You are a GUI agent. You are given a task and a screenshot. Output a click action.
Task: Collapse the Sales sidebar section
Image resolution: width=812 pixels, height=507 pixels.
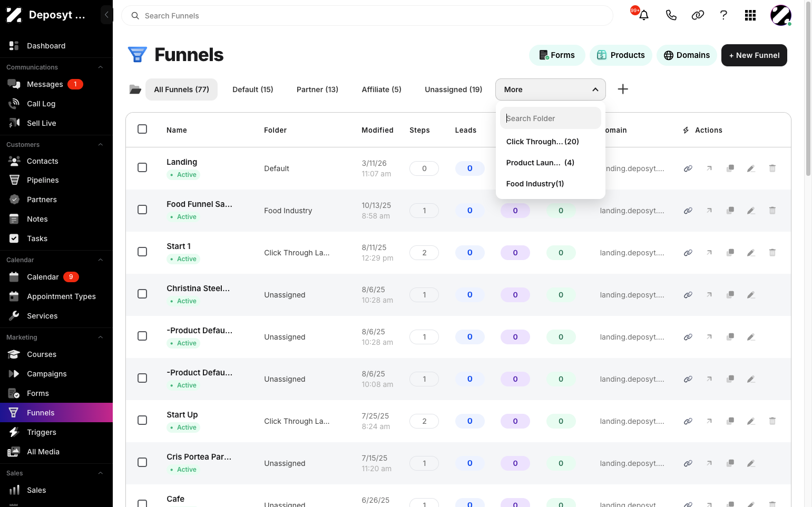(x=100, y=473)
